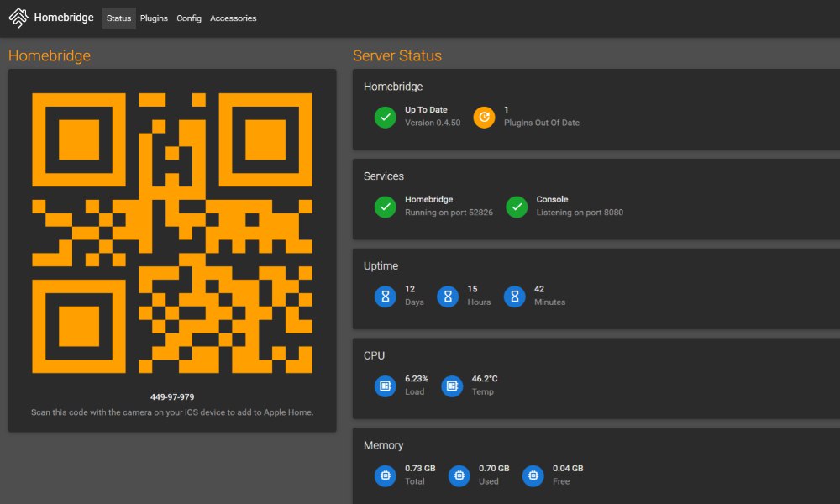
Task: Click the 'Server Status' heading
Action: click(397, 55)
